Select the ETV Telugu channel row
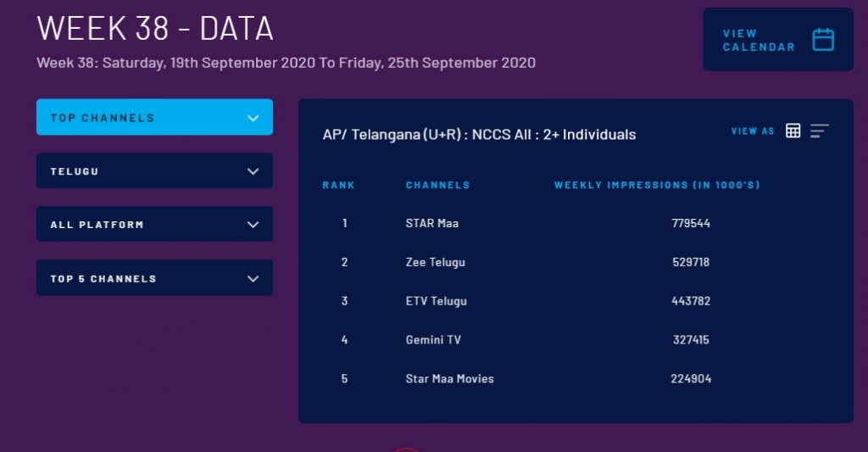The image size is (868, 452). [x=437, y=301]
